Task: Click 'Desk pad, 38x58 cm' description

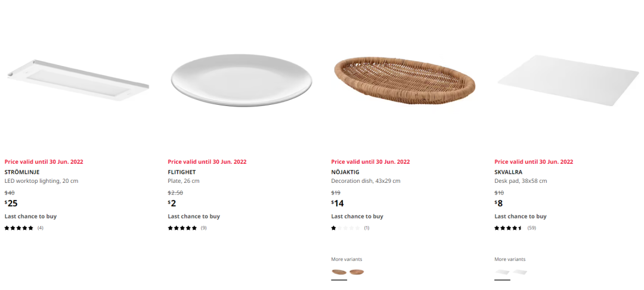Action: tap(521, 181)
